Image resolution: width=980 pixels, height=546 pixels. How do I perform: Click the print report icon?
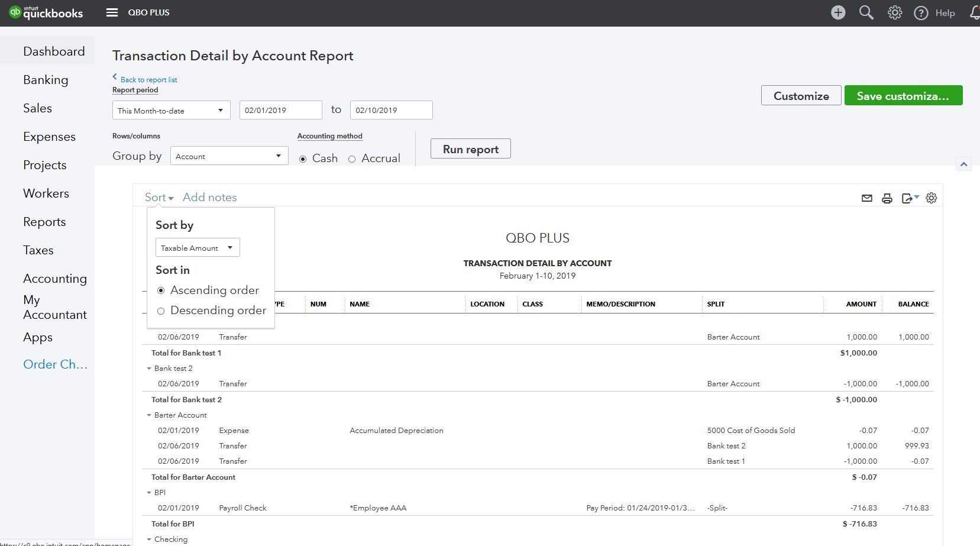[x=887, y=198]
